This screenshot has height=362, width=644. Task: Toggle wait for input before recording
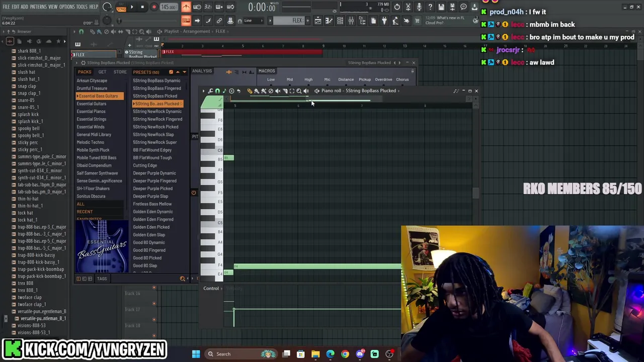click(x=197, y=7)
